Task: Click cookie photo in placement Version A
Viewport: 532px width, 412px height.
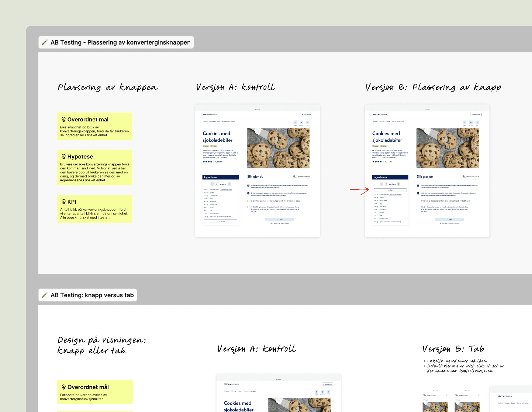Action: pos(278,148)
